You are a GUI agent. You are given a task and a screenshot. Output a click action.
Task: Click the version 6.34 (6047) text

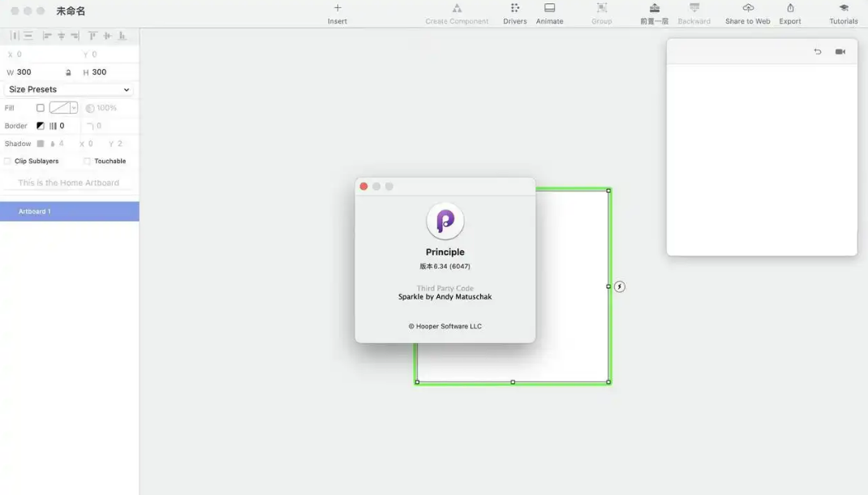point(445,266)
